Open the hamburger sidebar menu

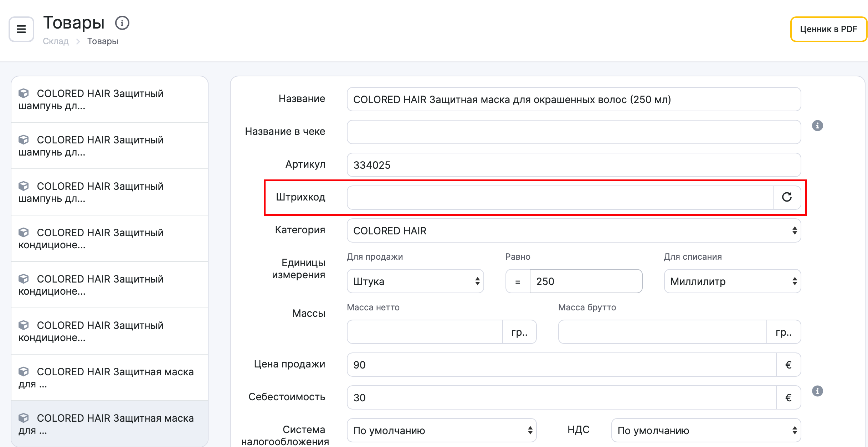(x=21, y=29)
